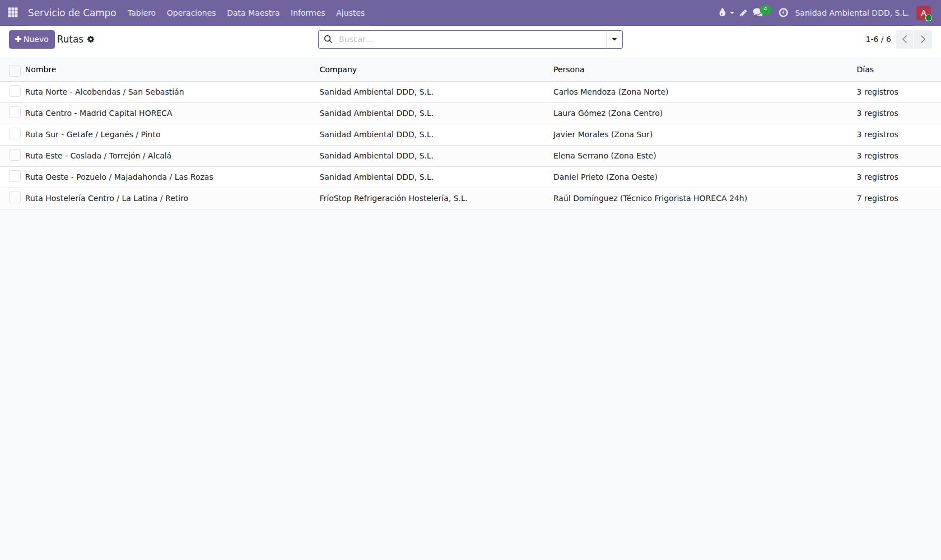Image resolution: width=941 pixels, height=560 pixels.
Task: Open the Operaciones menu
Action: point(191,12)
